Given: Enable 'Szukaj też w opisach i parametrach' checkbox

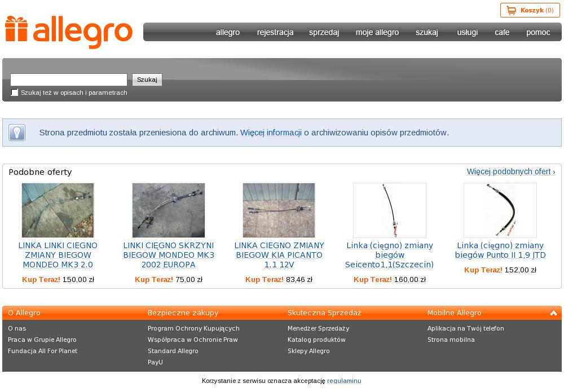Looking at the screenshot, I should coord(15,93).
